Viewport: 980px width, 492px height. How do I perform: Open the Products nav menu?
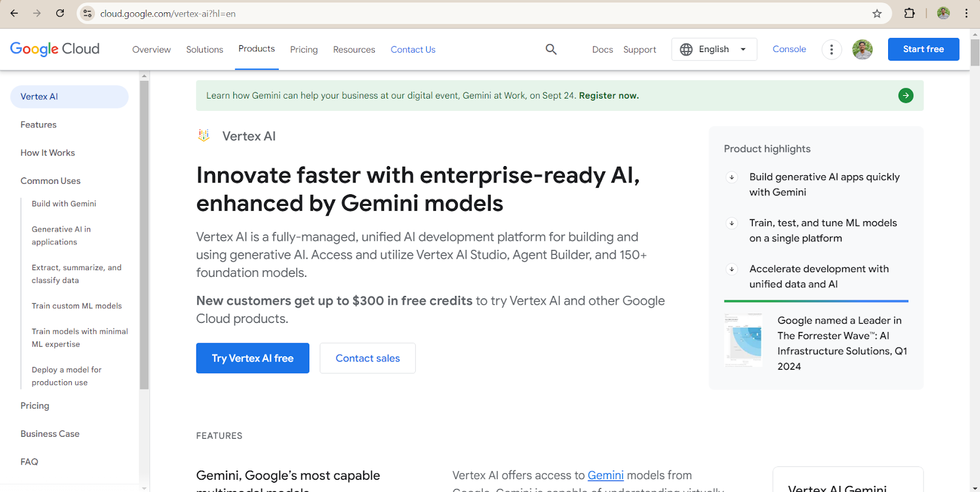pyautogui.click(x=257, y=49)
